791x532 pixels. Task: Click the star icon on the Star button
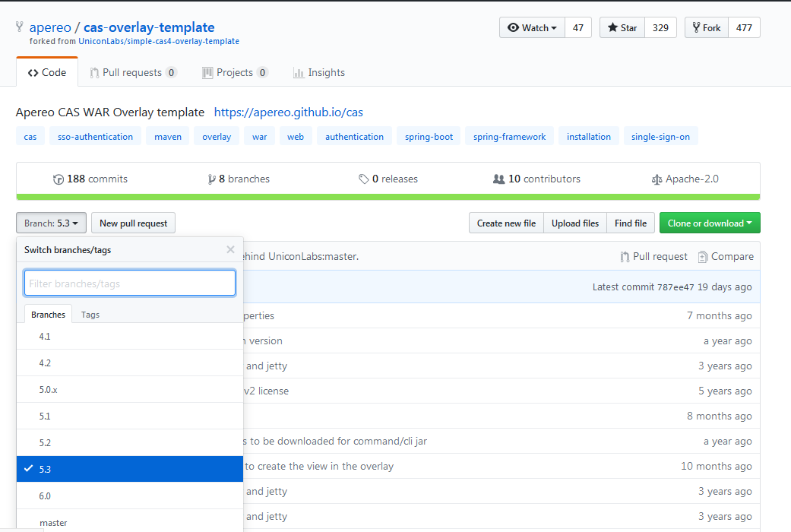(x=612, y=28)
